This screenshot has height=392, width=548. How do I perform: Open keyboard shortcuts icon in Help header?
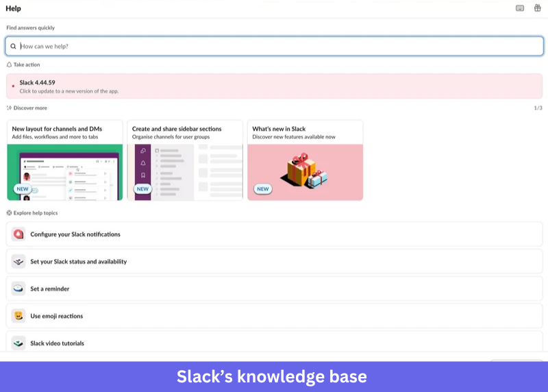520,8
